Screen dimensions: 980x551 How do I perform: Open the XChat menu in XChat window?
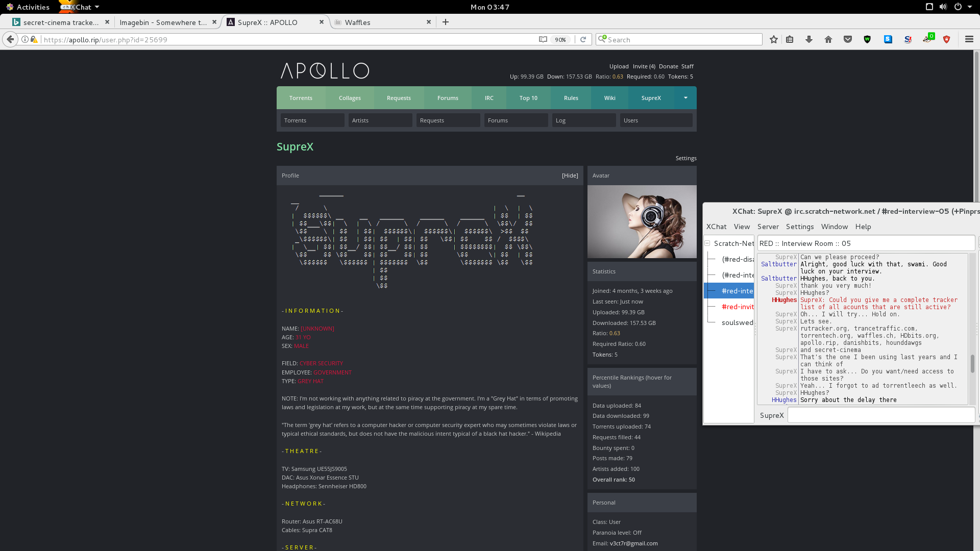pyautogui.click(x=716, y=227)
